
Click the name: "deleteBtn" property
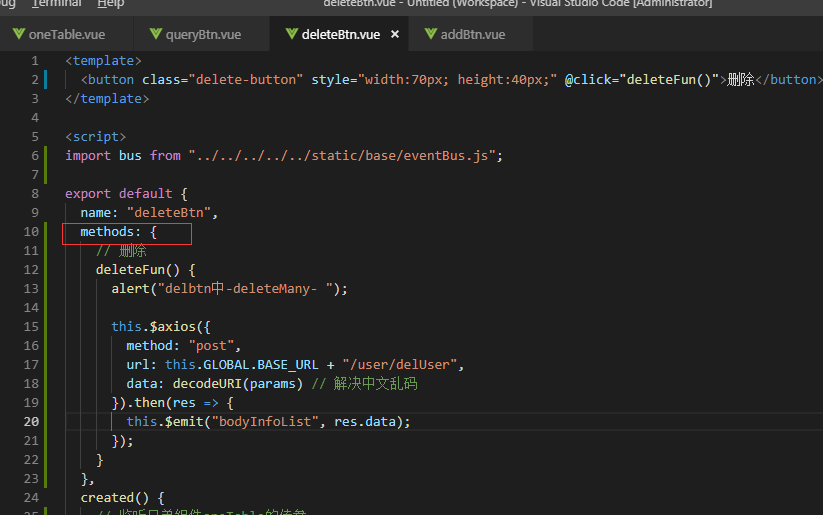click(x=149, y=213)
